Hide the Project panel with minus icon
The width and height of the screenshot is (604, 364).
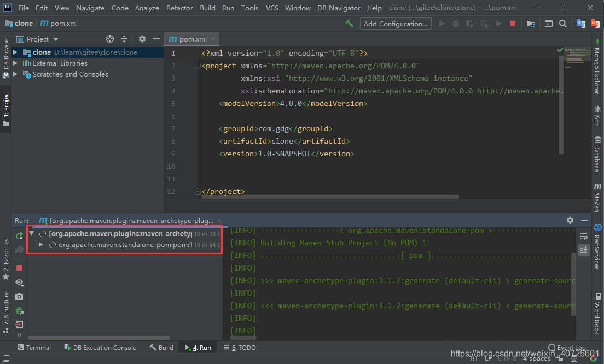(156, 39)
